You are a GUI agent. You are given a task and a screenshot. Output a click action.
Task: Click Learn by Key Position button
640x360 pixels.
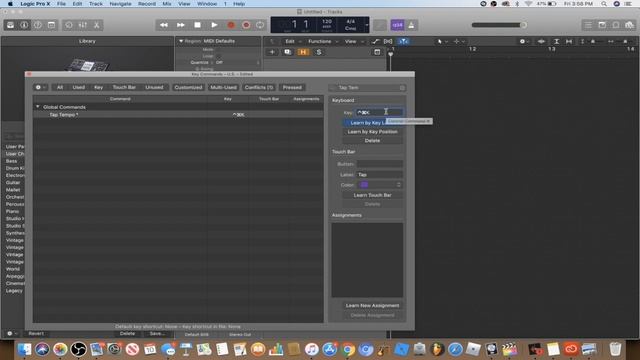372,132
